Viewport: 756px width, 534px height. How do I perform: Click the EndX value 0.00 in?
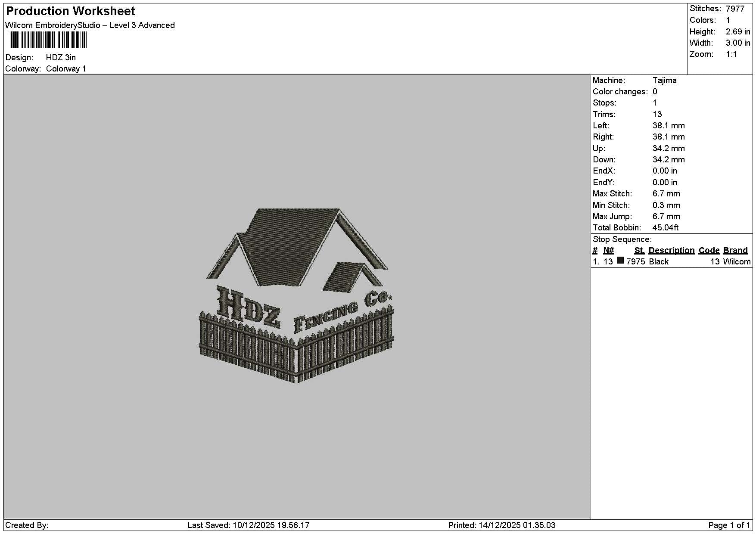(x=665, y=171)
